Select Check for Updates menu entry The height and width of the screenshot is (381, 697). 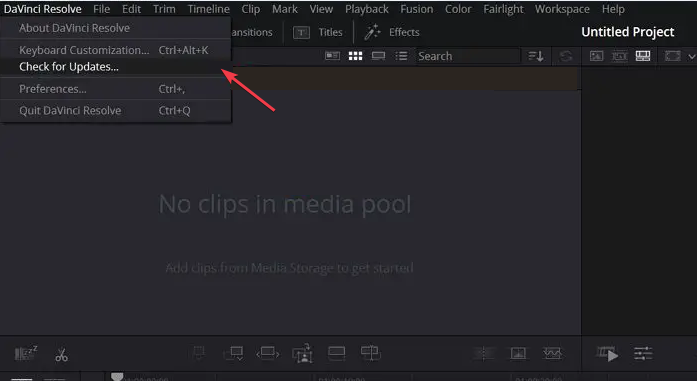[x=116, y=67]
